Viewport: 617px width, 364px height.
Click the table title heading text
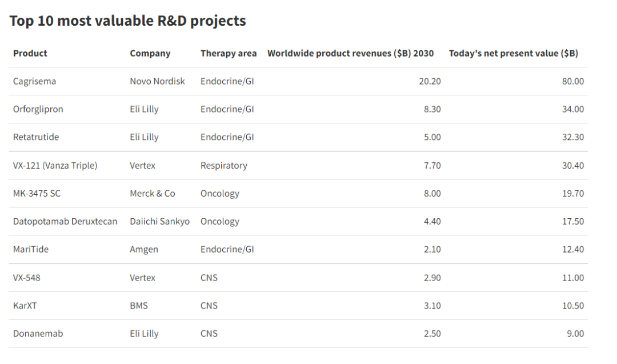pos(127,21)
